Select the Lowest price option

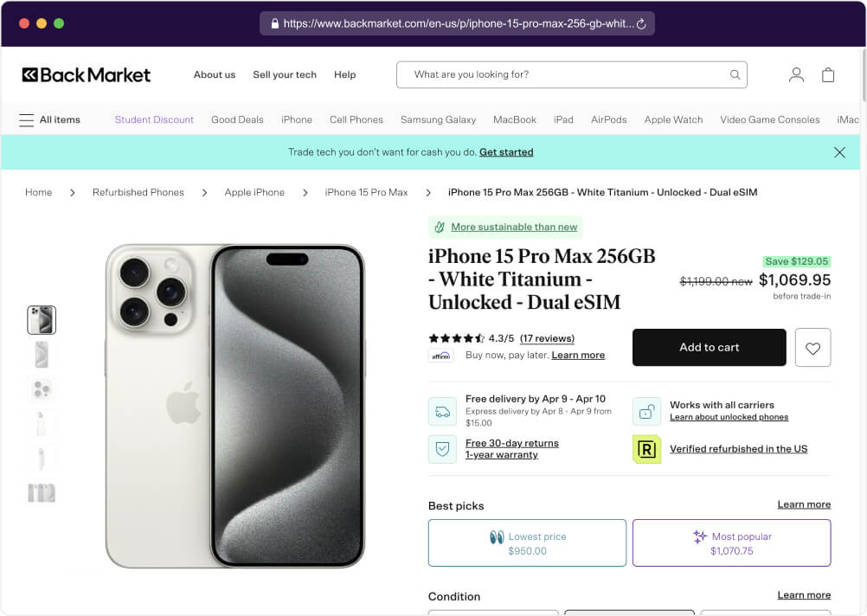click(527, 543)
